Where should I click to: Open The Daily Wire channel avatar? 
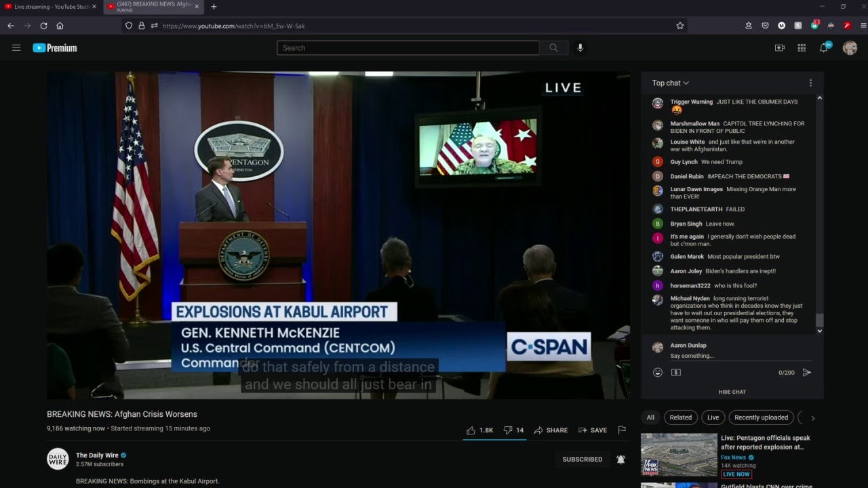[x=58, y=459]
